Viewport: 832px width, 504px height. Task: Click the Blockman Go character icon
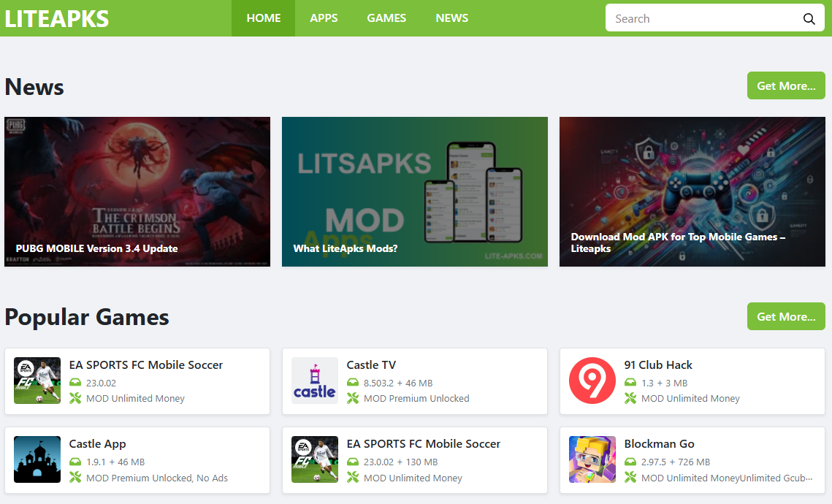(592, 459)
